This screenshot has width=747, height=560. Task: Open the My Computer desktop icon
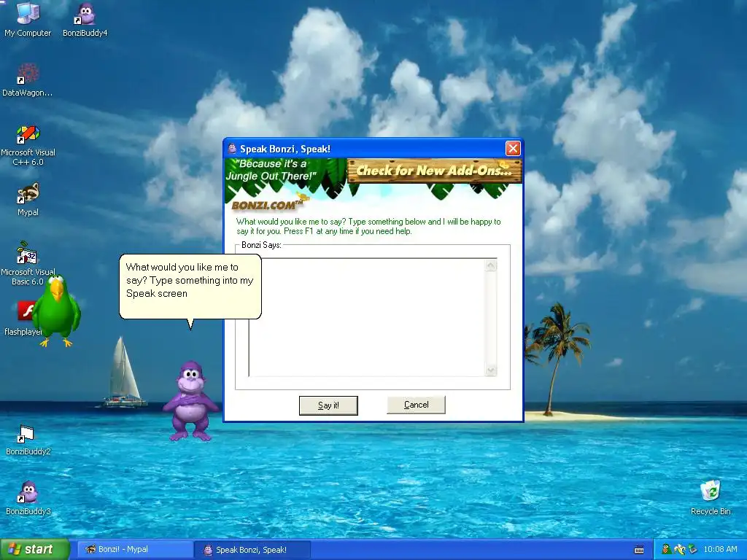[28, 19]
